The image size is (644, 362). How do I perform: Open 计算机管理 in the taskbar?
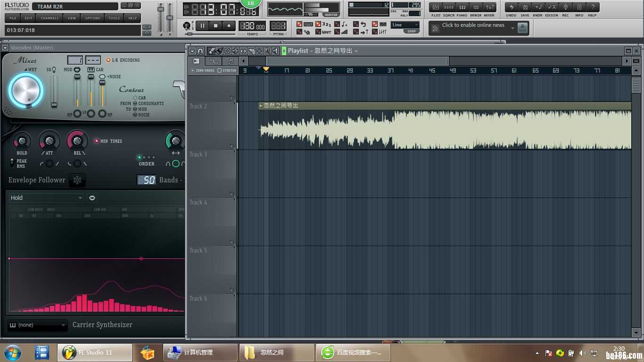[200, 353]
